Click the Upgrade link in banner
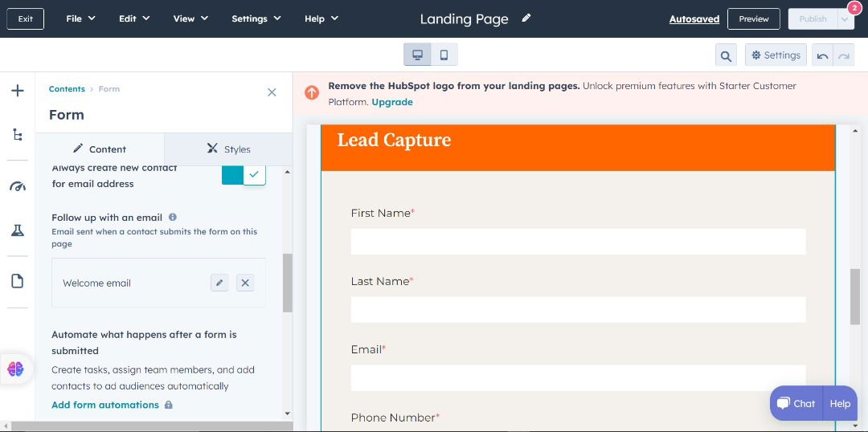868x432 pixels. point(392,102)
